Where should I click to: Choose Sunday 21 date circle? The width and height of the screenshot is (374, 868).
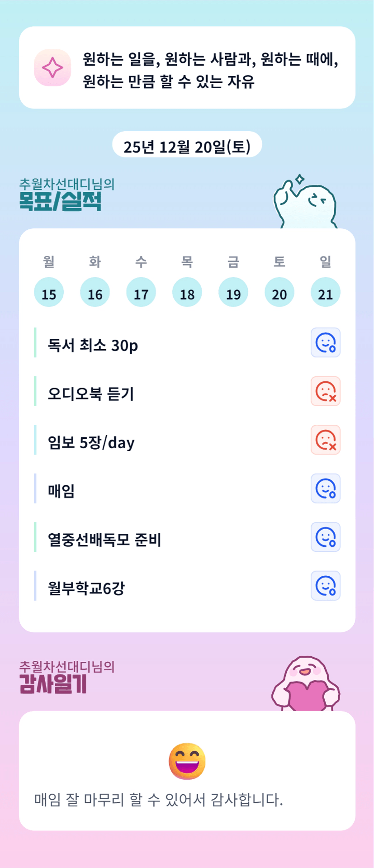click(x=326, y=292)
